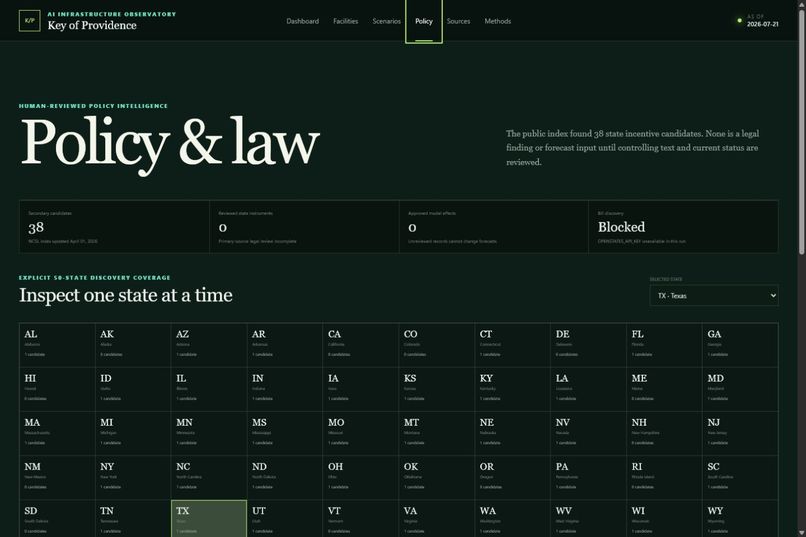Inspect the KY Kentucky tile

[x=512, y=389]
